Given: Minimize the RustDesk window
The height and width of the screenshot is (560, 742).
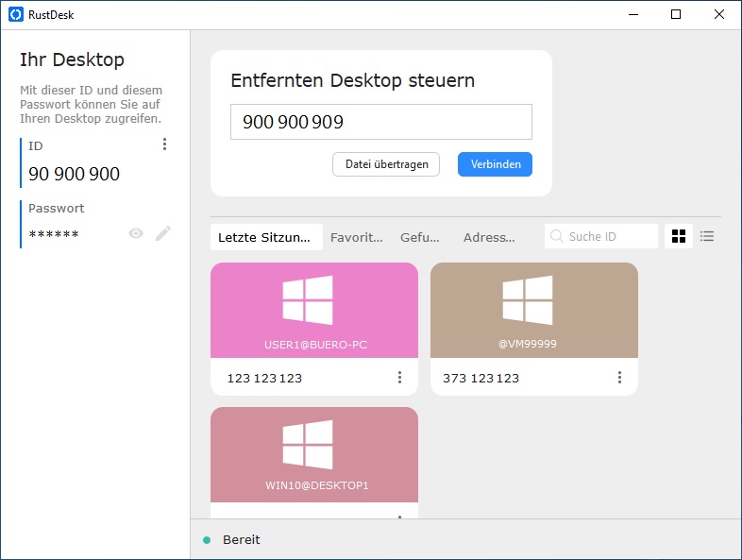Looking at the screenshot, I should tap(633, 15).
